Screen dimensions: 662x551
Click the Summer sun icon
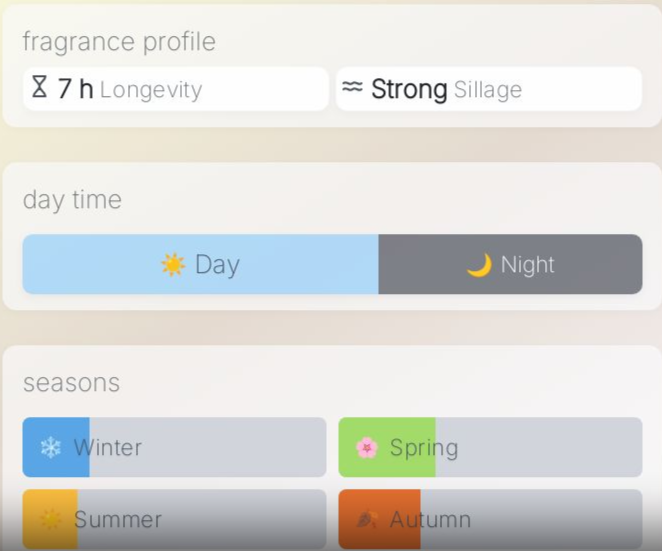click(x=50, y=519)
